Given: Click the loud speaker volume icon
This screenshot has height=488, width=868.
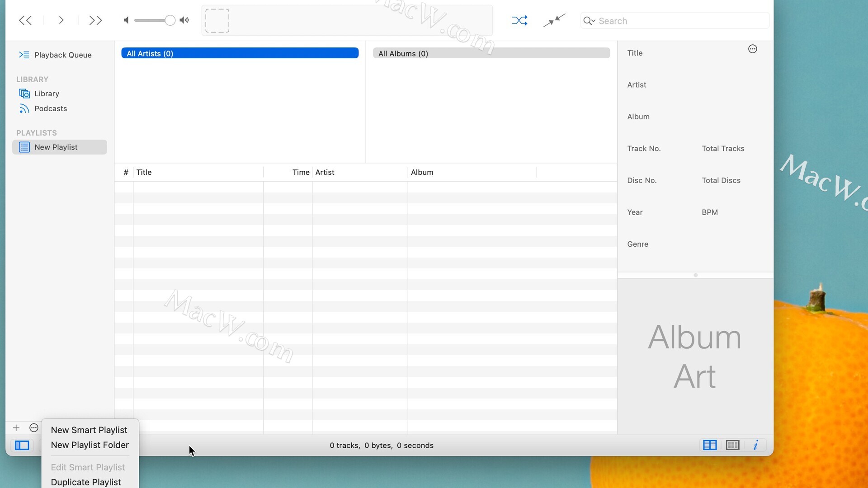Looking at the screenshot, I should 184,20.
